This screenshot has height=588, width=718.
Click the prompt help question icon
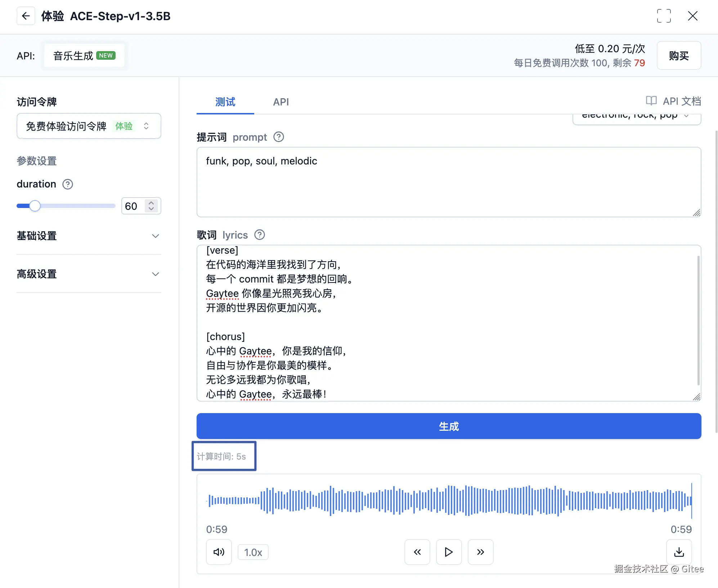click(x=279, y=137)
